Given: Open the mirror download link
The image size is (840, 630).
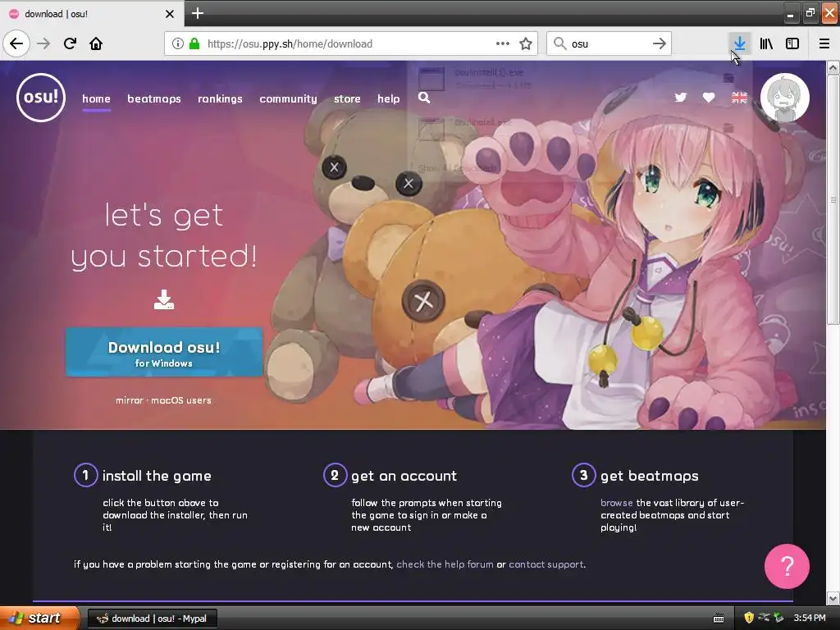Looking at the screenshot, I should point(130,400).
